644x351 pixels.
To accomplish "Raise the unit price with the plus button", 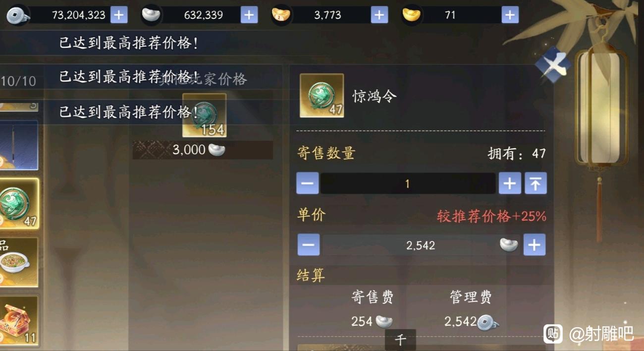I will (x=534, y=245).
